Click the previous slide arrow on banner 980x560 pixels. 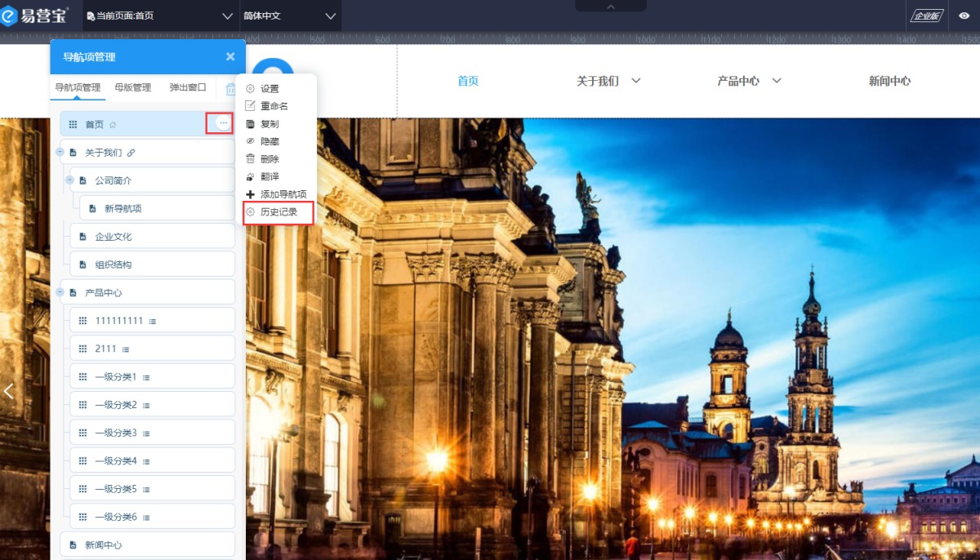click(x=9, y=391)
